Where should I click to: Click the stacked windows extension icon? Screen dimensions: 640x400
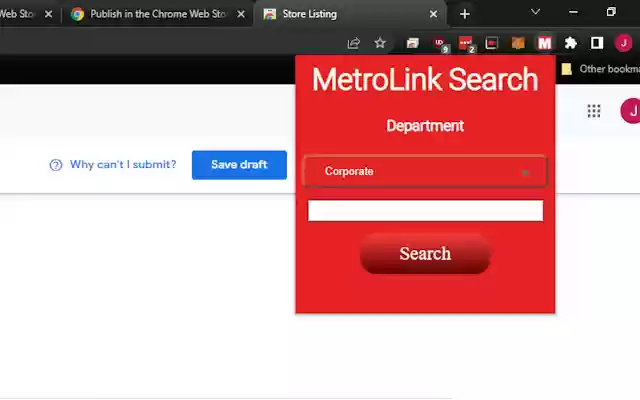pyautogui.click(x=413, y=43)
